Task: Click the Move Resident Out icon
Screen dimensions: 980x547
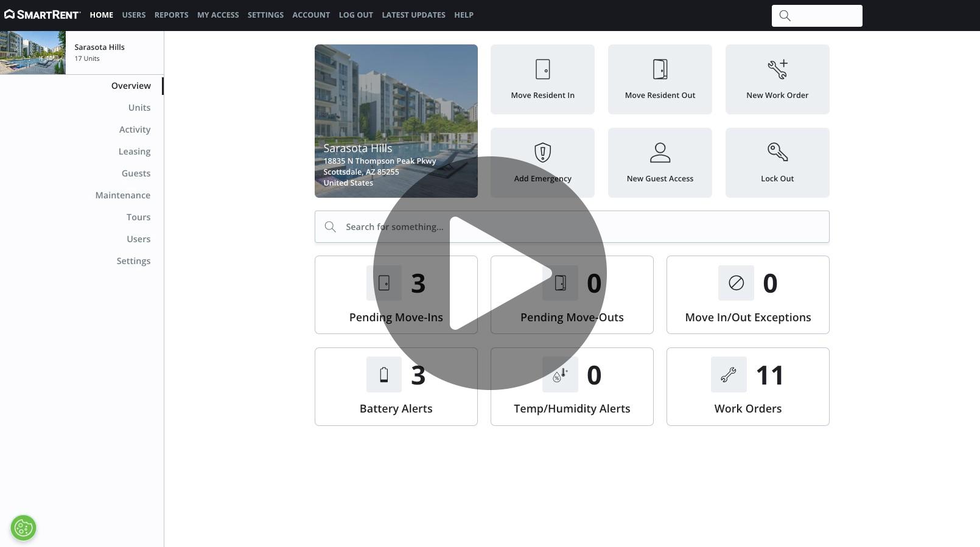Action: click(660, 69)
